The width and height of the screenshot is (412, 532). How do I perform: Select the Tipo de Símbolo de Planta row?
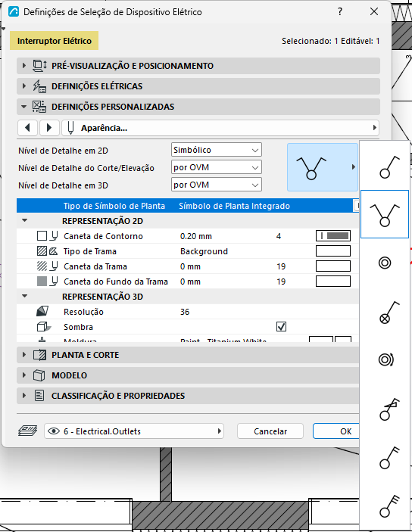pos(188,206)
